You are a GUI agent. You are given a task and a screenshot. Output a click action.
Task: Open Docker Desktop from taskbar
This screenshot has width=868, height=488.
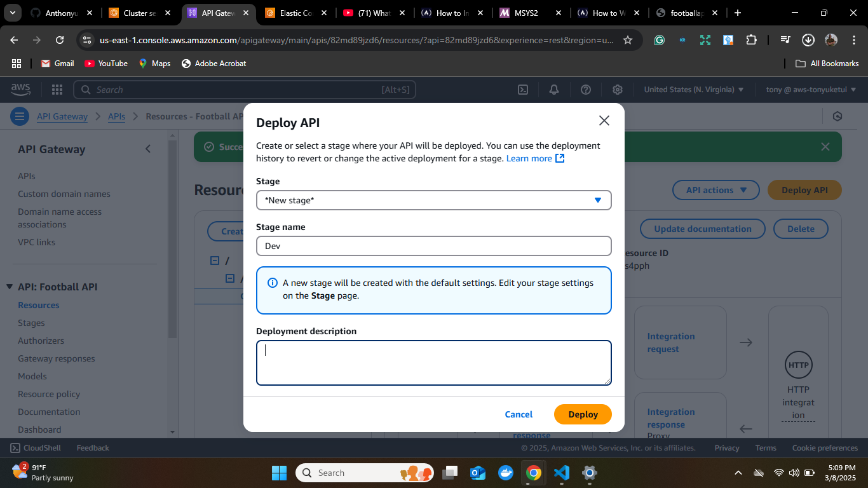tap(506, 473)
